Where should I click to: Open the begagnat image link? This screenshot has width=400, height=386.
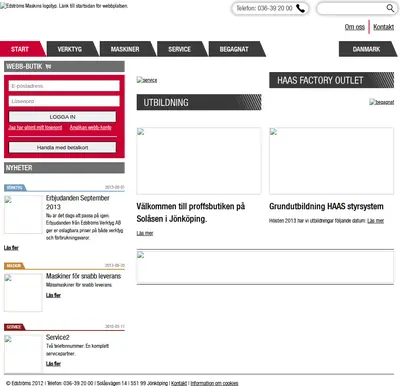(381, 102)
